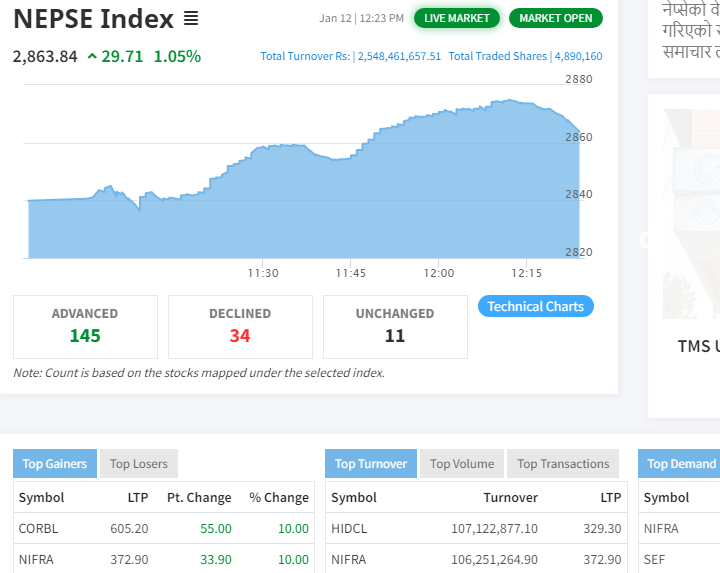Click CORBL's LTP value 605.20

[129, 528]
